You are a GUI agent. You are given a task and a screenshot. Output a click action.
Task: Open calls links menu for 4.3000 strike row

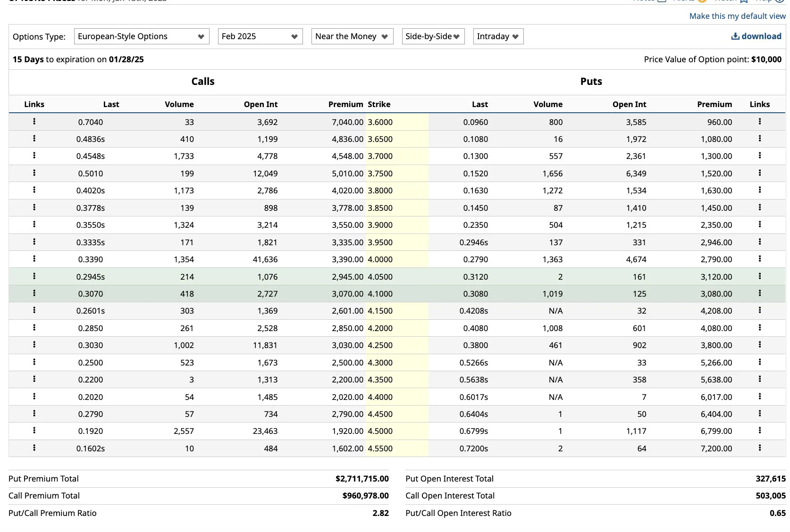pos(34,362)
